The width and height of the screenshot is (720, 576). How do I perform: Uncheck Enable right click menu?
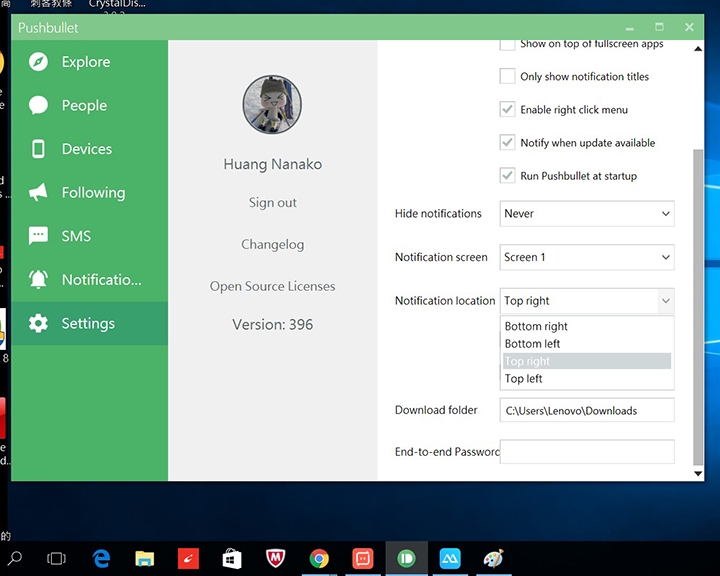pyautogui.click(x=507, y=109)
